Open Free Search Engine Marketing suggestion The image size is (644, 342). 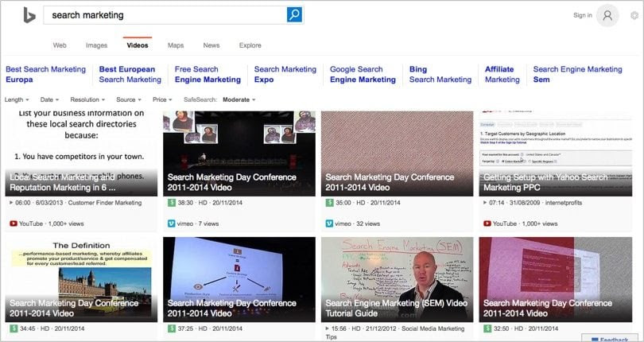point(208,75)
